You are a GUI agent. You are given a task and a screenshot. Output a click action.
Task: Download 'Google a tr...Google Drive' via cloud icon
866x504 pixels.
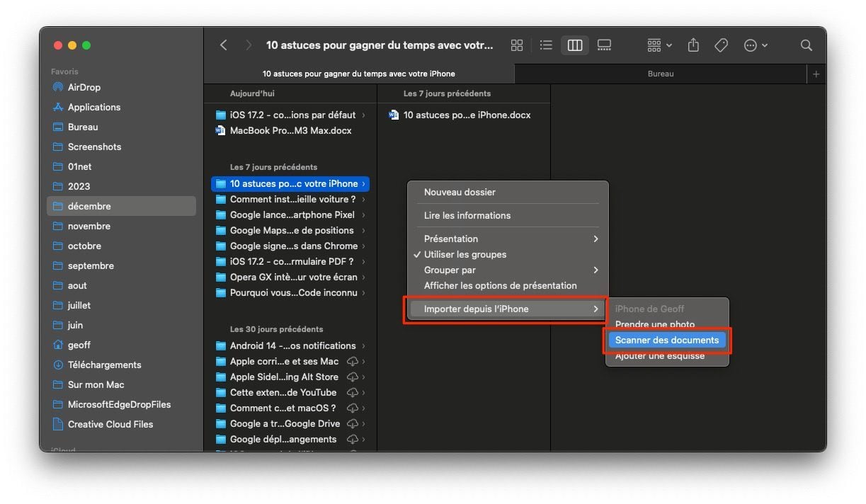click(x=352, y=423)
